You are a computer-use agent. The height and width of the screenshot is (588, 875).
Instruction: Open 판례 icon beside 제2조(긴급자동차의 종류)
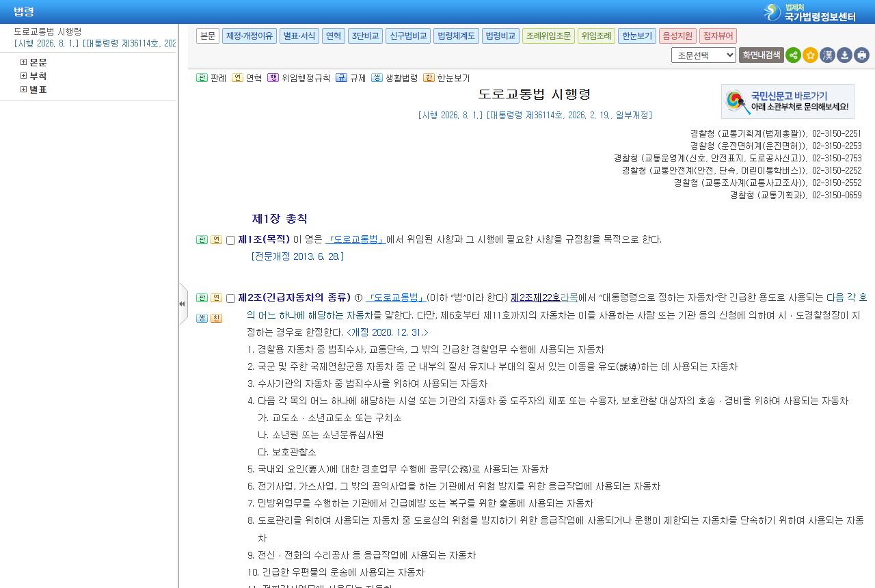tap(202, 298)
